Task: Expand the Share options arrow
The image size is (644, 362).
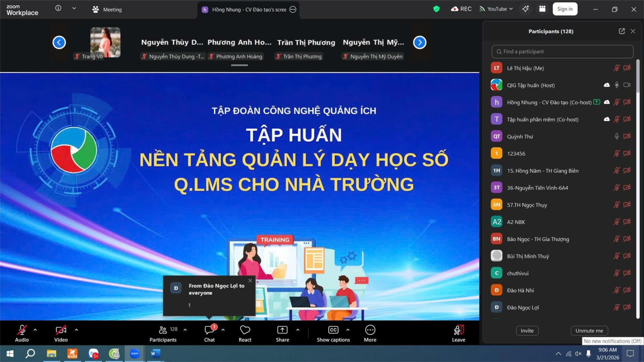Action: coord(298,330)
